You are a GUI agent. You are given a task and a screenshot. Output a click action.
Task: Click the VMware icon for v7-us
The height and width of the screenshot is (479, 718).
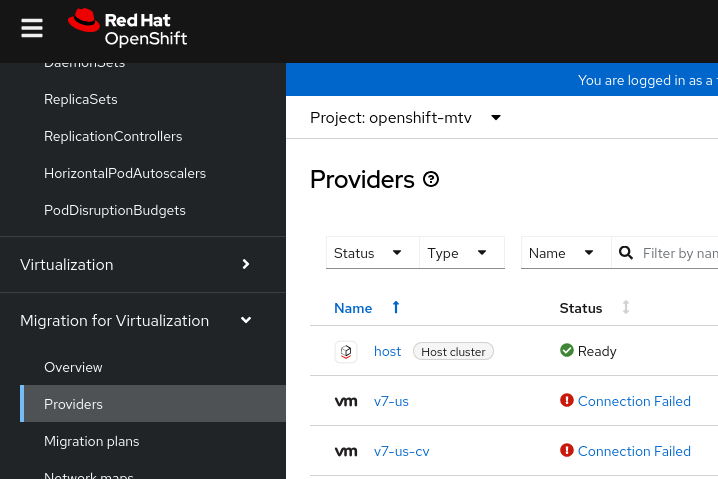click(x=346, y=401)
